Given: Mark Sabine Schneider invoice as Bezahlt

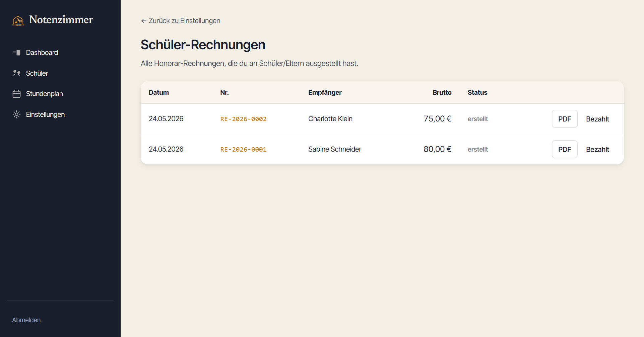Looking at the screenshot, I should click(597, 149).
